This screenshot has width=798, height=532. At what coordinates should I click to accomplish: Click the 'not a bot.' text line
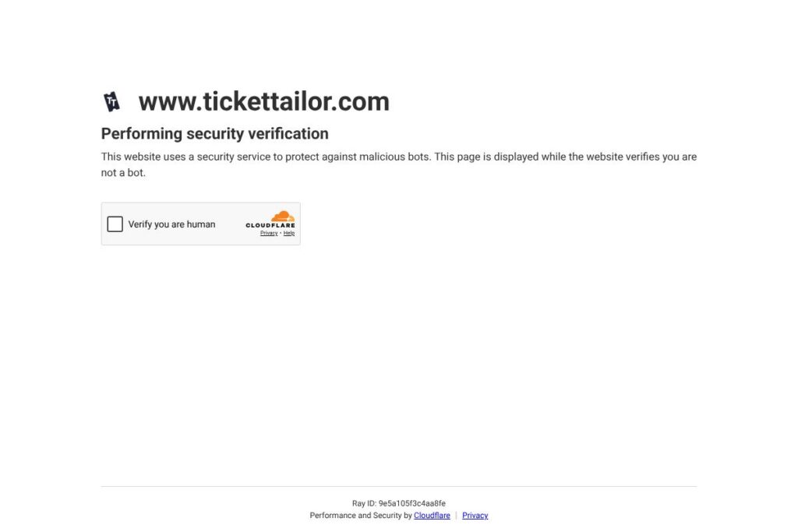(123, 172)
